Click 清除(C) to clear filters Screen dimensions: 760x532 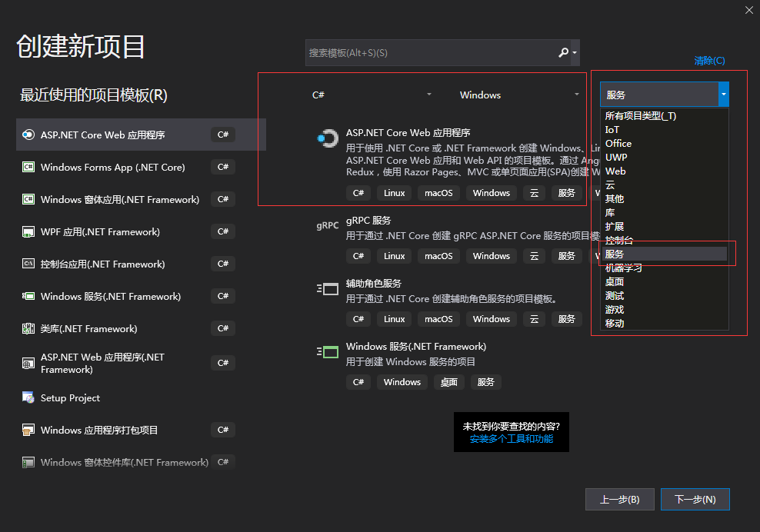tap(709, 61)
